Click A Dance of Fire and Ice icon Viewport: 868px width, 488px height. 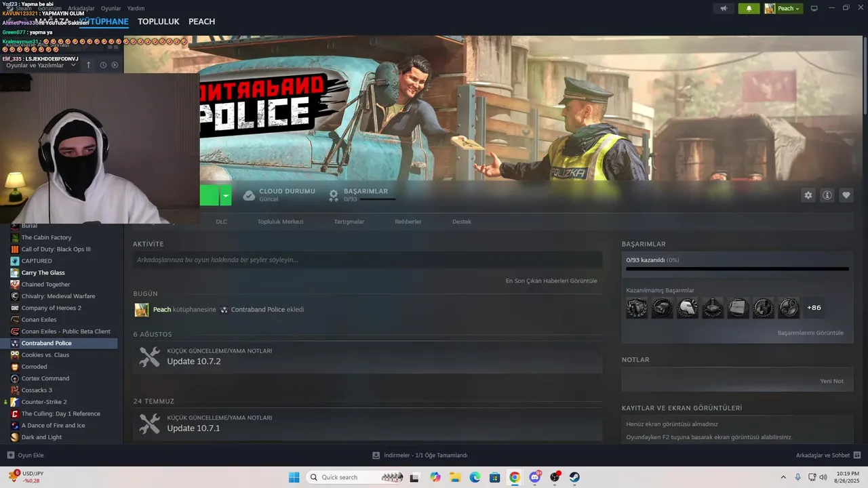coord(15,426)
